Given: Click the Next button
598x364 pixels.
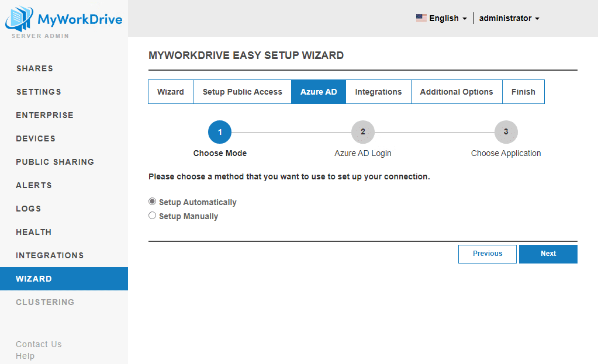Looking at the screenshot, I should pos(548,254).
